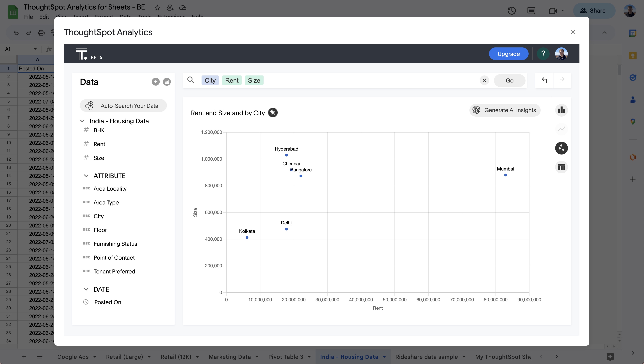Close the ThoughtSpot Analytics dialog

573,32
